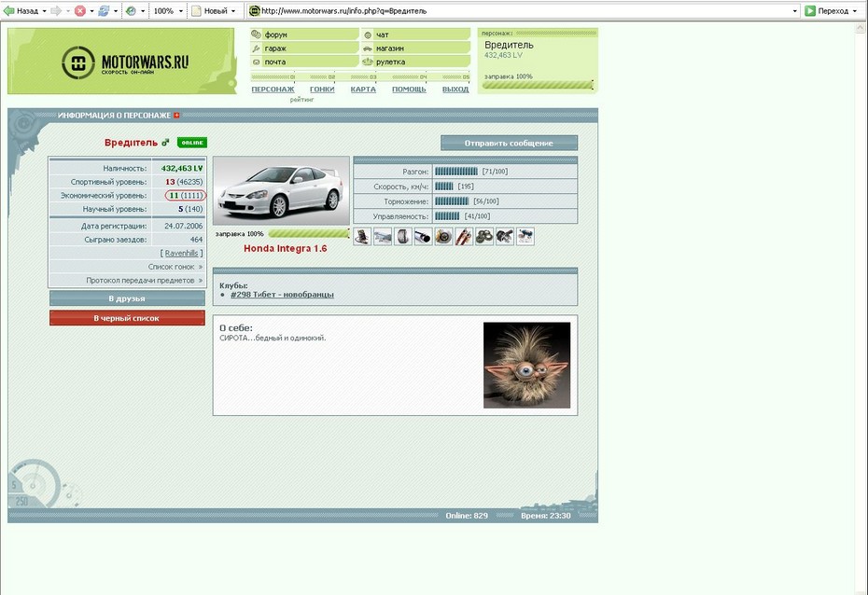868x595 pixels.
Task: Click the refresh page icon
Action: 104,10
